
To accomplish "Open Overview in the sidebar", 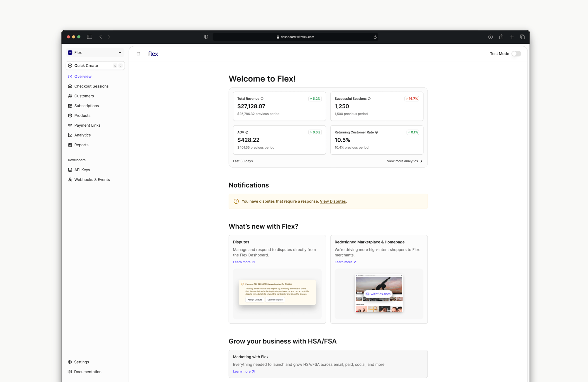I will pyautogui.click(x=83, y=76).
